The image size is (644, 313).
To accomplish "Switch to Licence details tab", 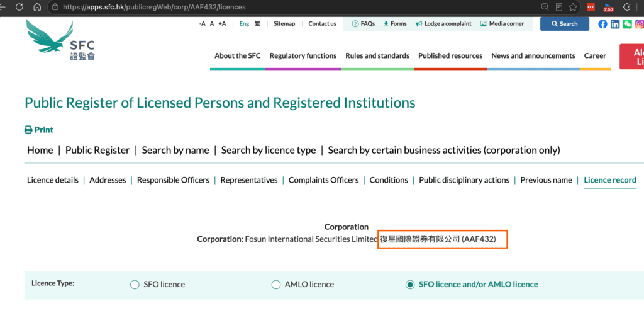I will pyautogui.click(x=53, y=180).
